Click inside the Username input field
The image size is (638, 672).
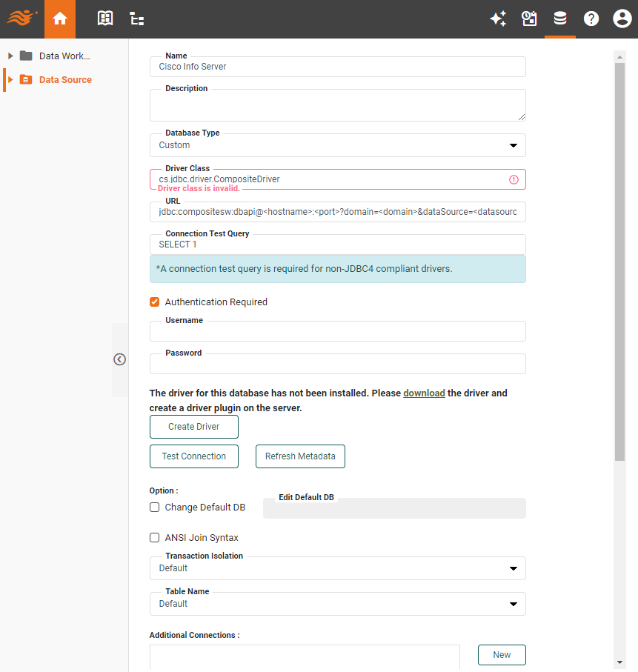[x=337, y=330]
